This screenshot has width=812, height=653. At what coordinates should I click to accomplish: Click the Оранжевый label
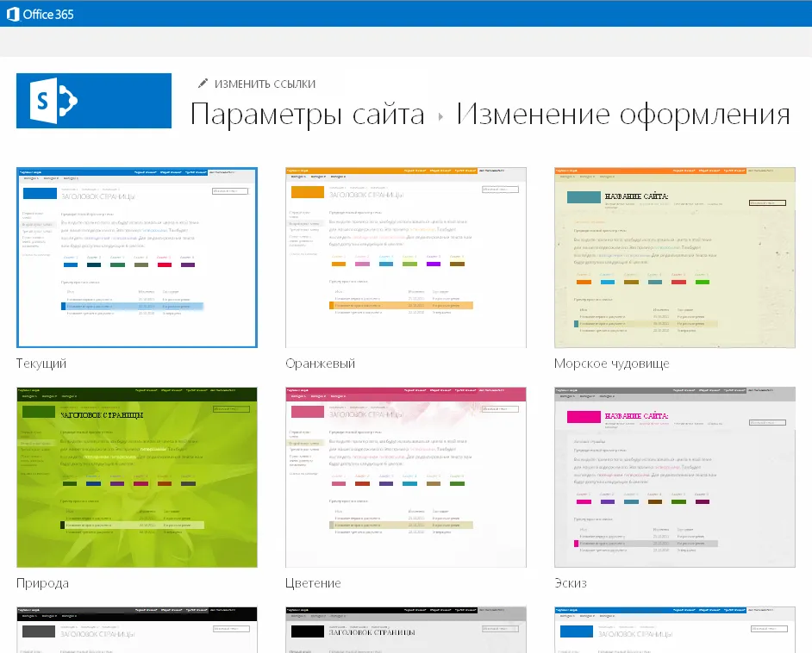[x=320, y=364]
